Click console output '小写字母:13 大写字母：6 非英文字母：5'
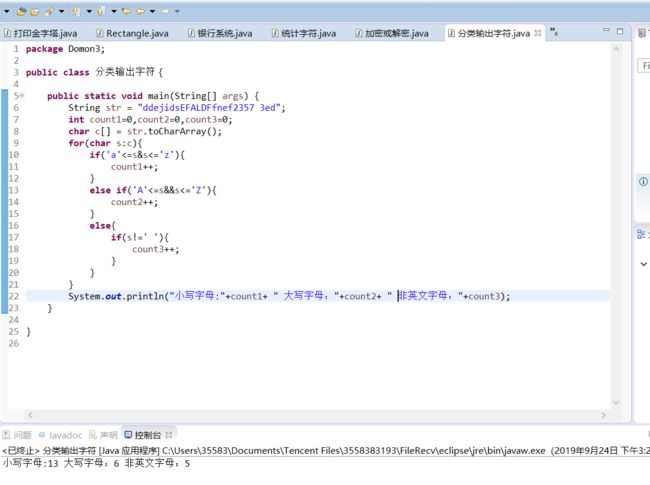Image resolution: width=650 pixels, height=485 pixels. coord(96,463)
